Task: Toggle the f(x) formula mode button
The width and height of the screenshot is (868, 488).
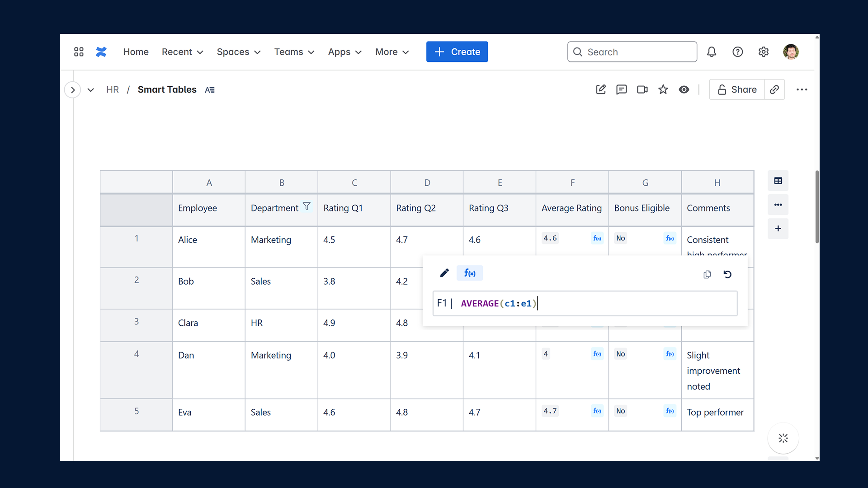Action: coord(470,273)
